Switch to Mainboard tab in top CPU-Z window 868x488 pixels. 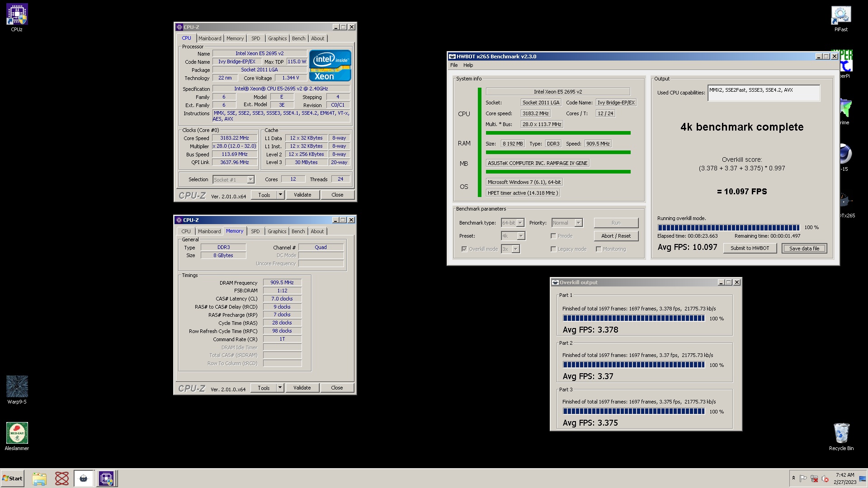(x=210, y=38)
